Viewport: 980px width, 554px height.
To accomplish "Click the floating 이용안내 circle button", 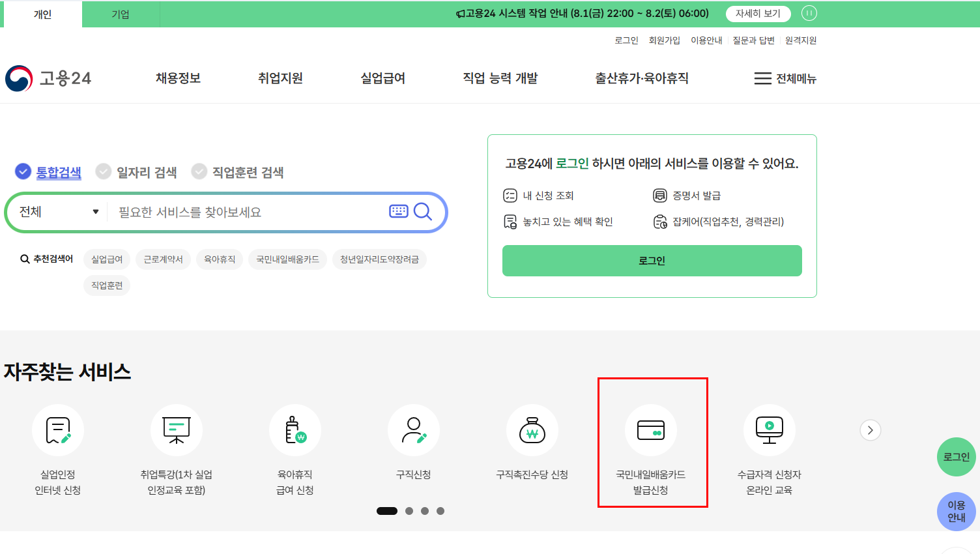I will pyautogui.click(x=957, y=512).
